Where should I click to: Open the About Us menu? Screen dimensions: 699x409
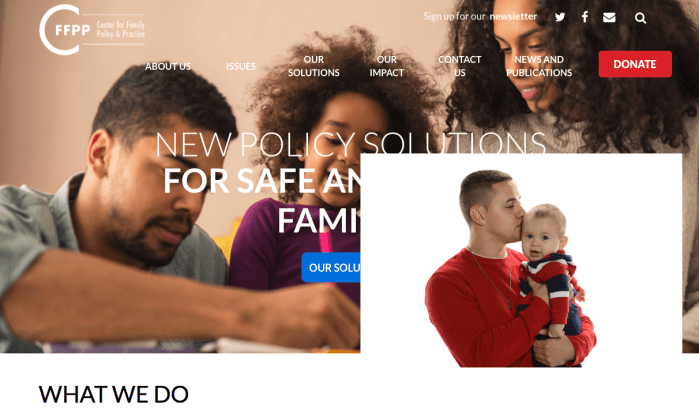coord(168,66)
